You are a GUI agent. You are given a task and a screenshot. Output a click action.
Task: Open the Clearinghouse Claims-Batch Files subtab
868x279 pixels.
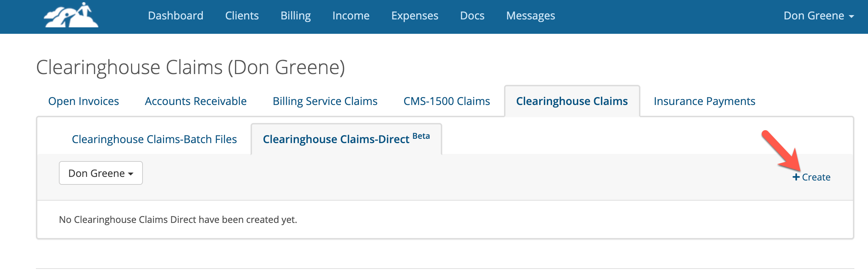click(154, 139)
